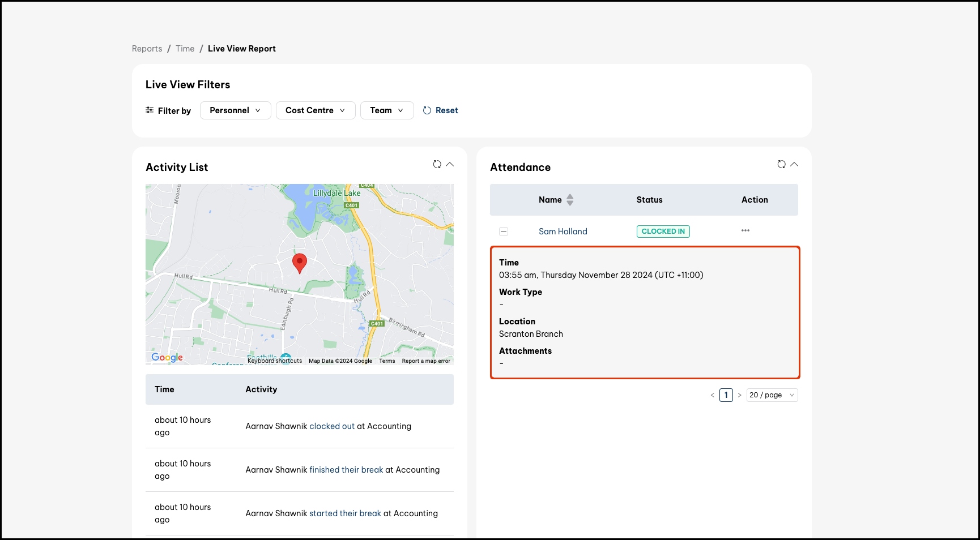Open Sam Holland's profile link
The image size is (980, 540).
(563, 232)
